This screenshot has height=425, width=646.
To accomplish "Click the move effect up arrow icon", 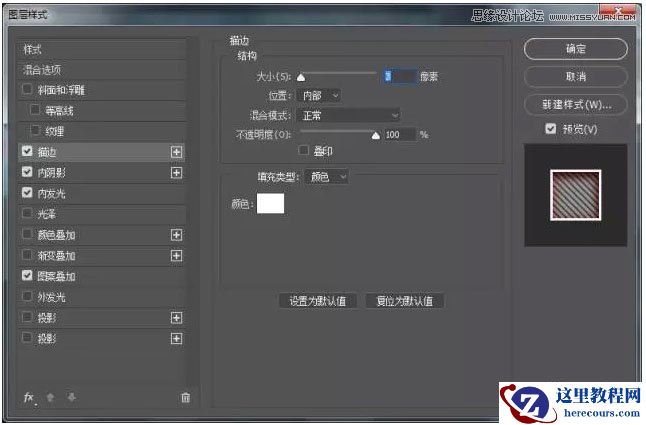I will point(50,397).
